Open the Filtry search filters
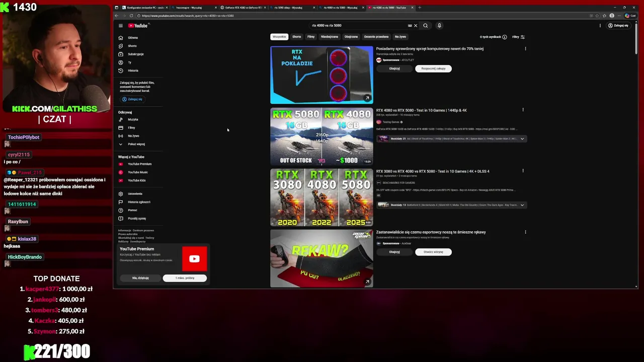The width and height of the screenshot is (644, 362). click(519, 37)
